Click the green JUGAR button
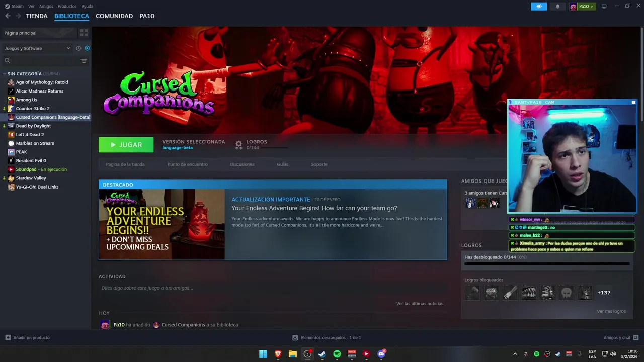 point(126,145)
